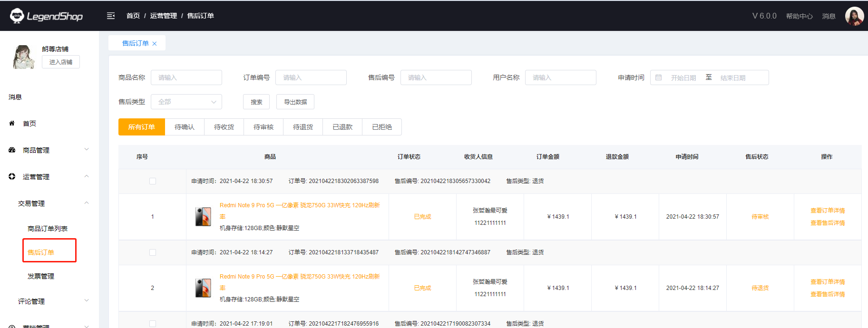The height and width of the screenshot is (328, 868).
Task: Switch to the 待收货 tab
Action: click(224, 127)
